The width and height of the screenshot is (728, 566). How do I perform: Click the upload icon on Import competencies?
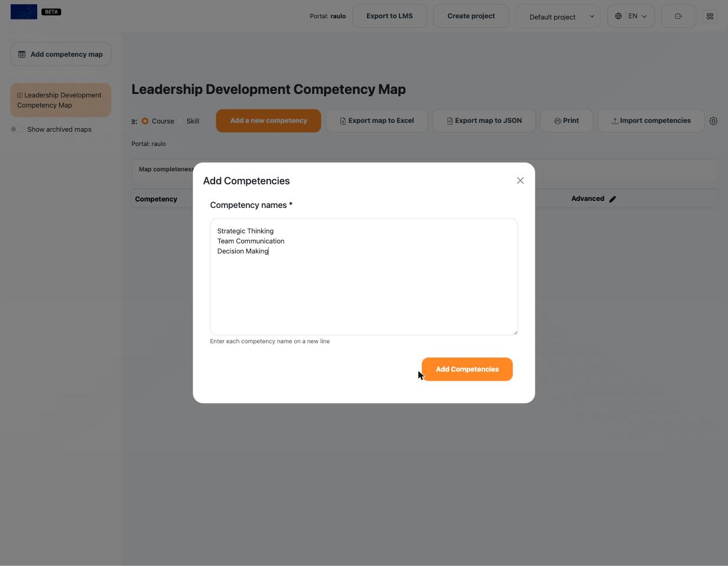click(x=615, y=121)
